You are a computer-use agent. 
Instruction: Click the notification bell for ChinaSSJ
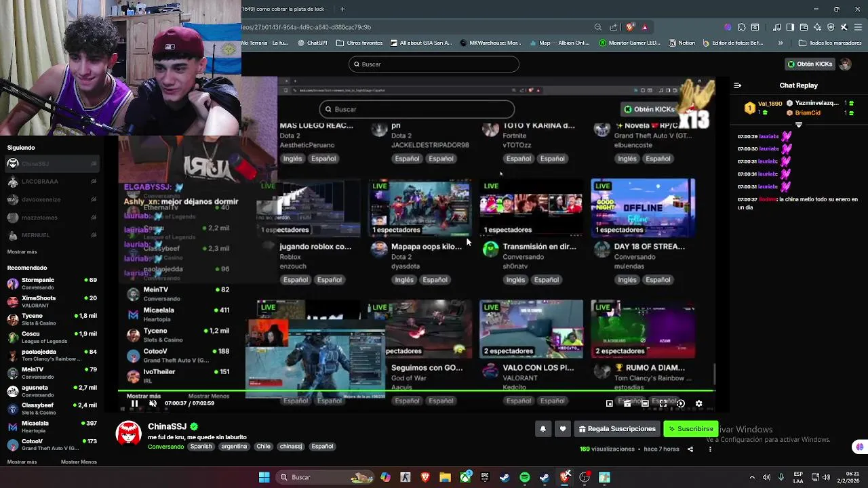pyautogui.click(x=542, y=429)
